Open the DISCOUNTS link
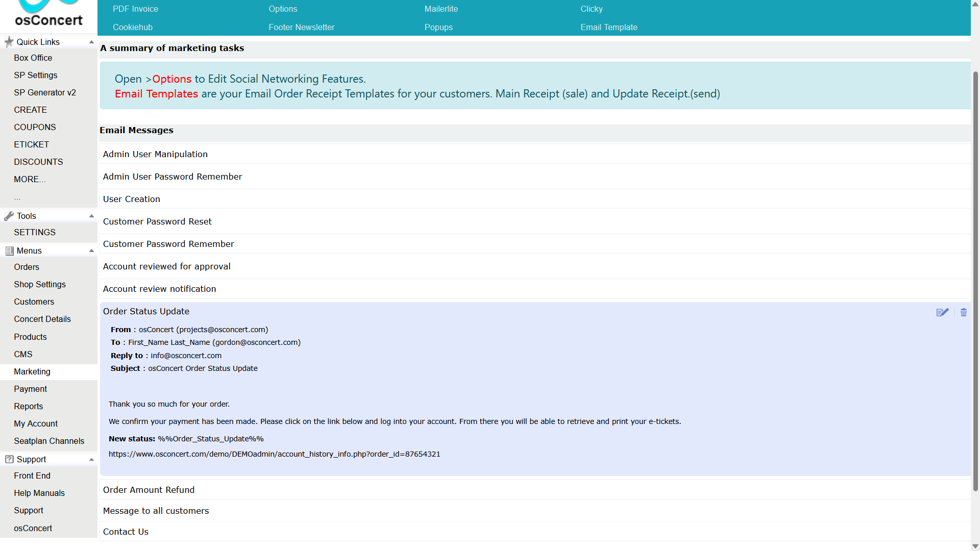 pos(38,162)
